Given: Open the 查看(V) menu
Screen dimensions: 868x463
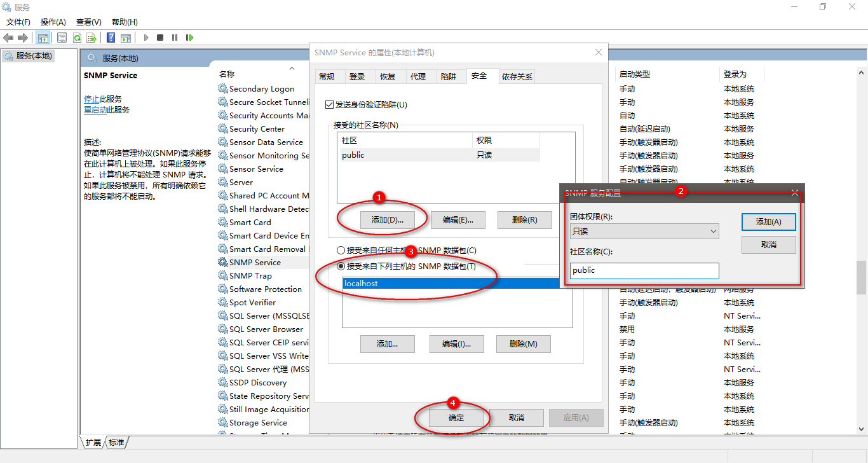Looking at the screenshot, I should click(x=88, y=22).
